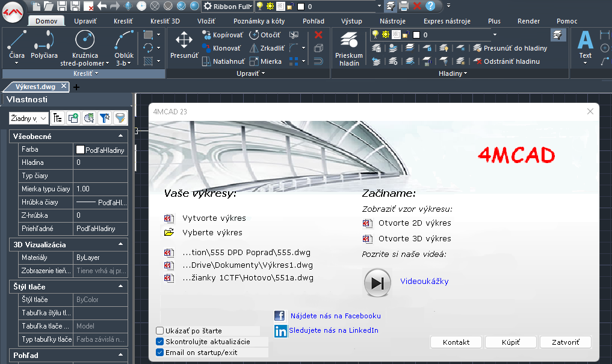The height and width of the screenshot is (364, 612).
Task: Select the Čiara line tool
Action: 17,48
